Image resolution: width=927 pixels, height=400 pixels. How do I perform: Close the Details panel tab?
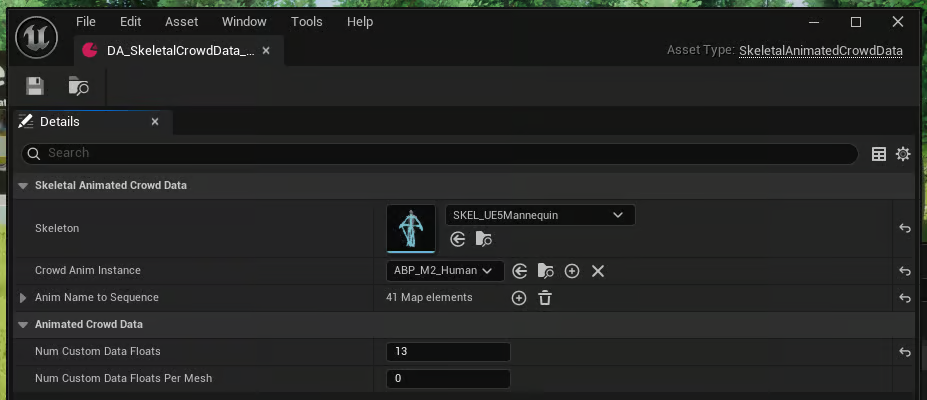coord(155,122)
